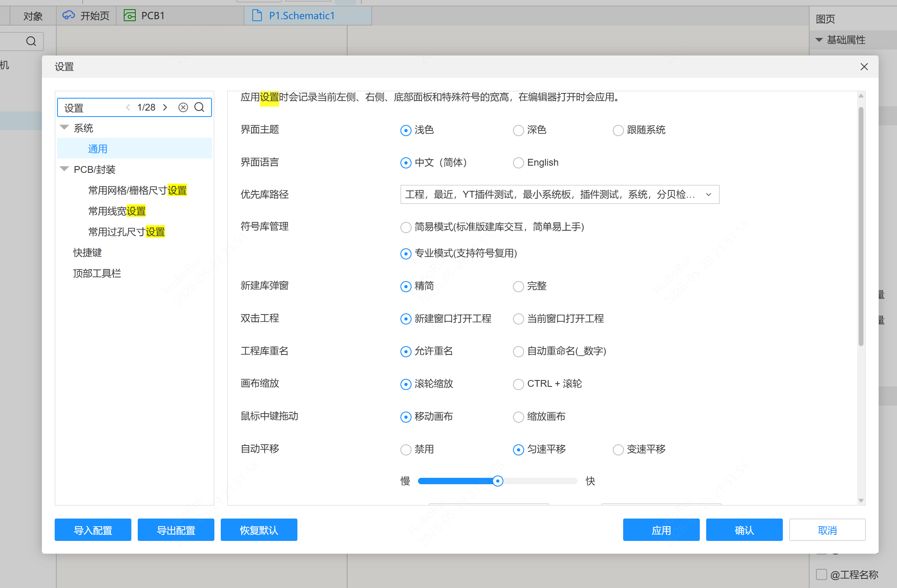
Task: Open the 快捷键 settings page
Action: coord(87,252)
